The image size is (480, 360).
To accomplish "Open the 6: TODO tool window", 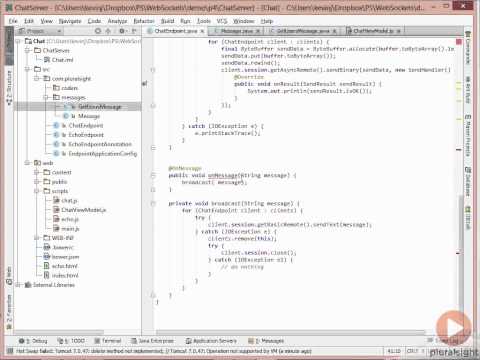I will pos(71,341).
